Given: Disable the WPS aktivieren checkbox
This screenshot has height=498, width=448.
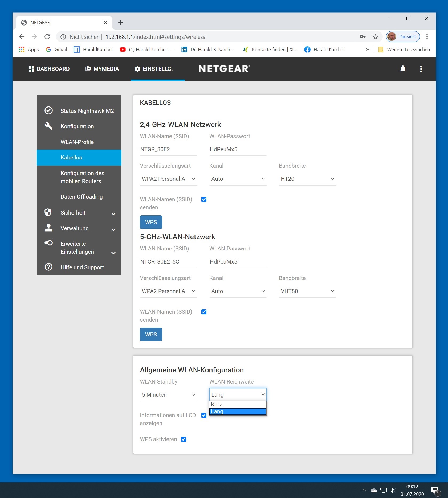Looking at the screenshot, I should pos(184,439).
